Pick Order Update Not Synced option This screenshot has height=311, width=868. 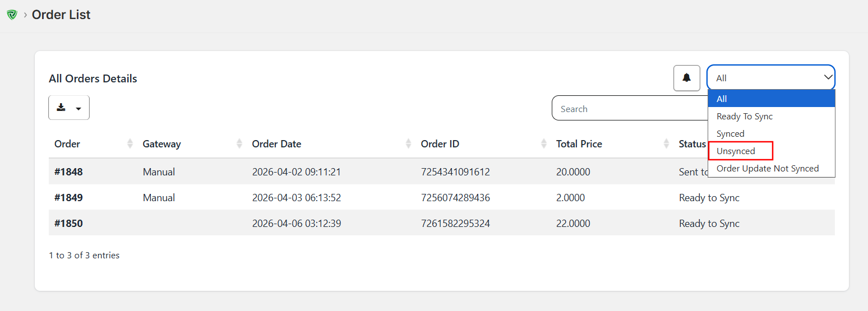click(x=767, y=169)
